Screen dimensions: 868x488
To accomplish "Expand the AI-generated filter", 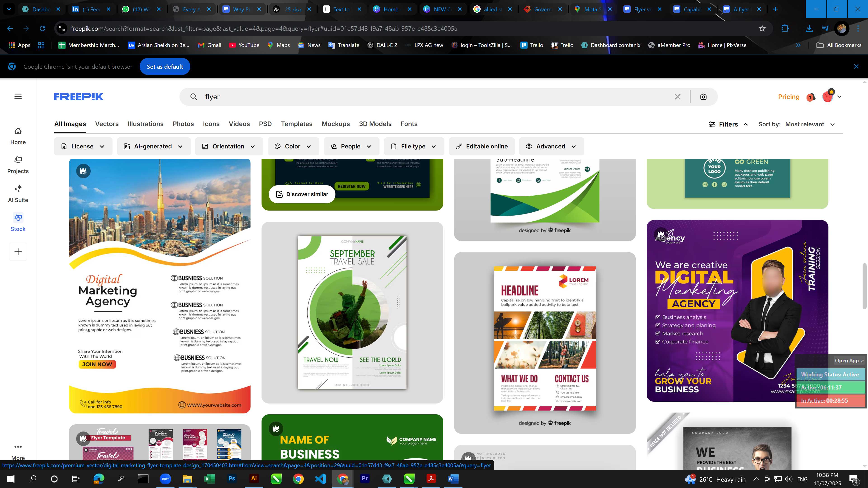I will pos(154,146).
